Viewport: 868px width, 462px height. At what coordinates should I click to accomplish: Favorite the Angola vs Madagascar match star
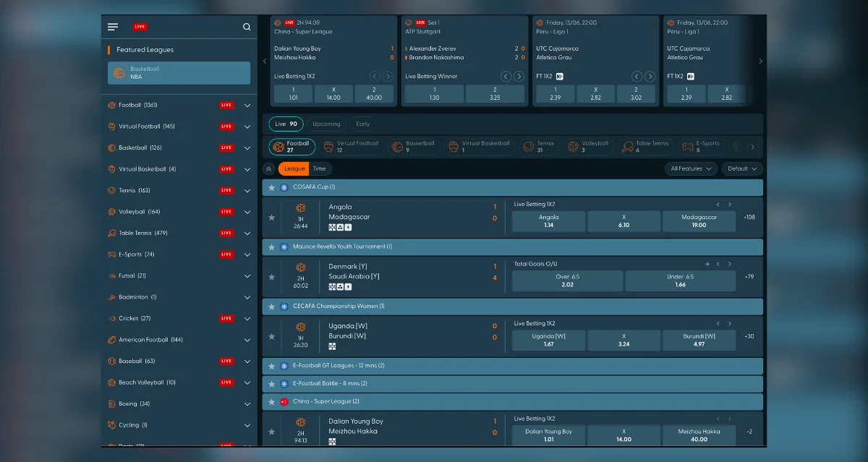click(x=272, y=217)
